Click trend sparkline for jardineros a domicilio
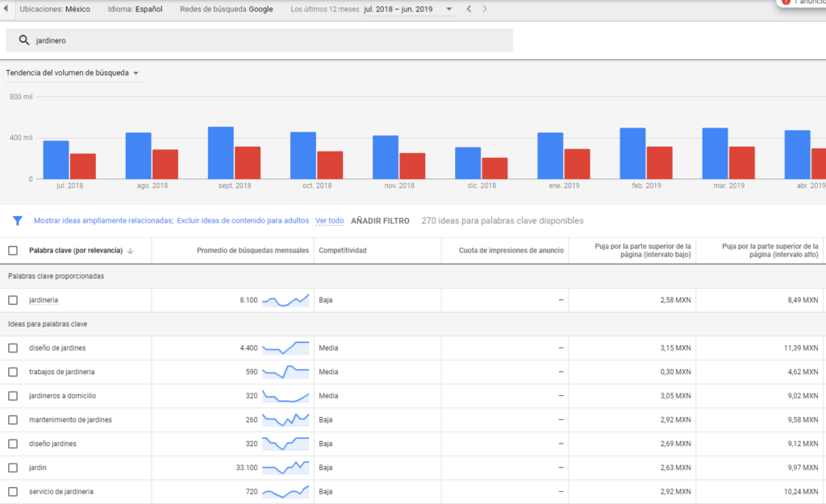 [286, 396]
